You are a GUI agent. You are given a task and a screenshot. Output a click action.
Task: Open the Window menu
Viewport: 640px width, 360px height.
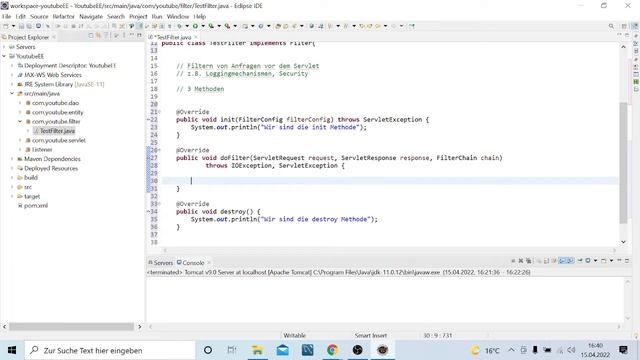[178, 16]
